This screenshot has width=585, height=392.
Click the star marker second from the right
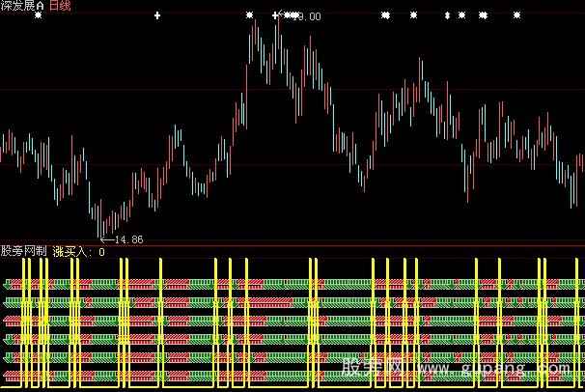(x=483, y=16)
